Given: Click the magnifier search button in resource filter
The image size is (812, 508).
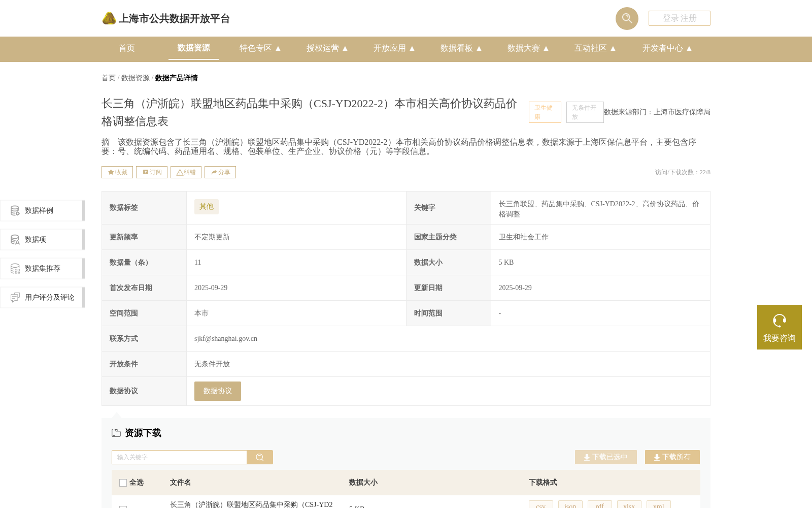Looking at the screenshot, I should [260, 457].
